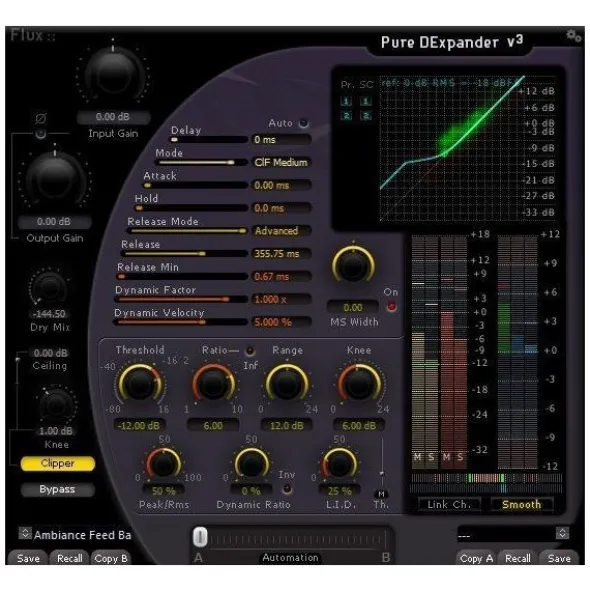Click Save for slot A
The height and width of the screenshot is (591, 590).
[x=28, y=558]
